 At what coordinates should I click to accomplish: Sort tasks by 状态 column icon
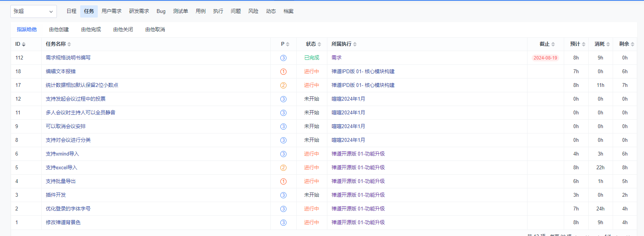[x=319, y=44]
